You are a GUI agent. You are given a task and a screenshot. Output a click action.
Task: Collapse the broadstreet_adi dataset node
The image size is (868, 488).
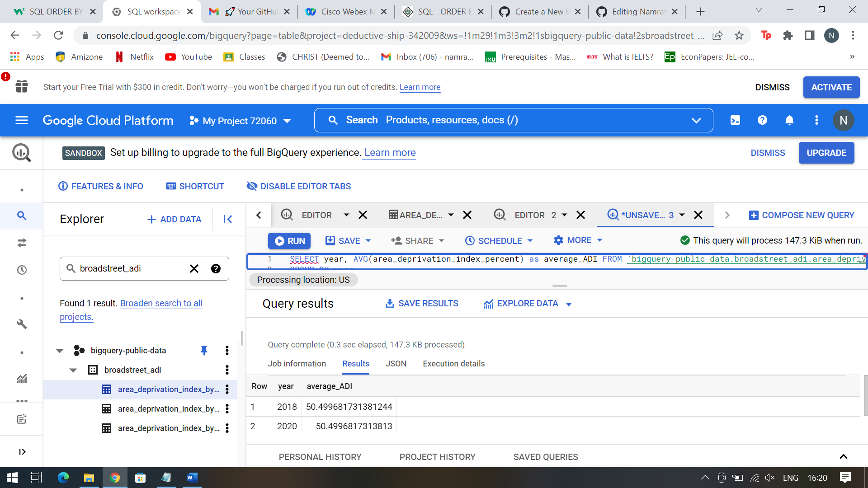(x=73, y=370)
